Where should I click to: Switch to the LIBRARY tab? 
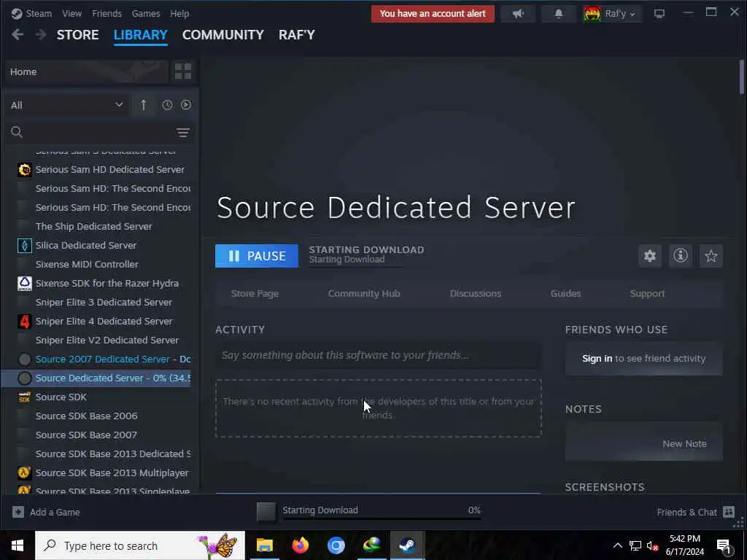(141, 35)
